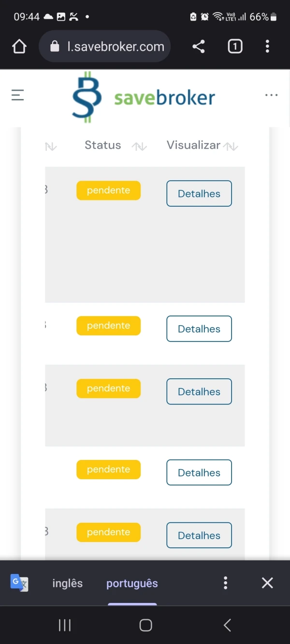The height and width of the screenshot is (644, 290).
Task: Sort the table by Visualizar column
Action: (x=231, y=146)
